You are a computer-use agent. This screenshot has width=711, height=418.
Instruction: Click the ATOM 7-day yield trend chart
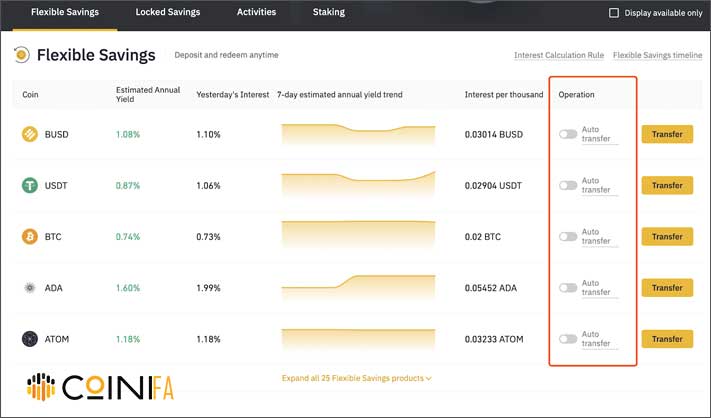click(358, 339)
